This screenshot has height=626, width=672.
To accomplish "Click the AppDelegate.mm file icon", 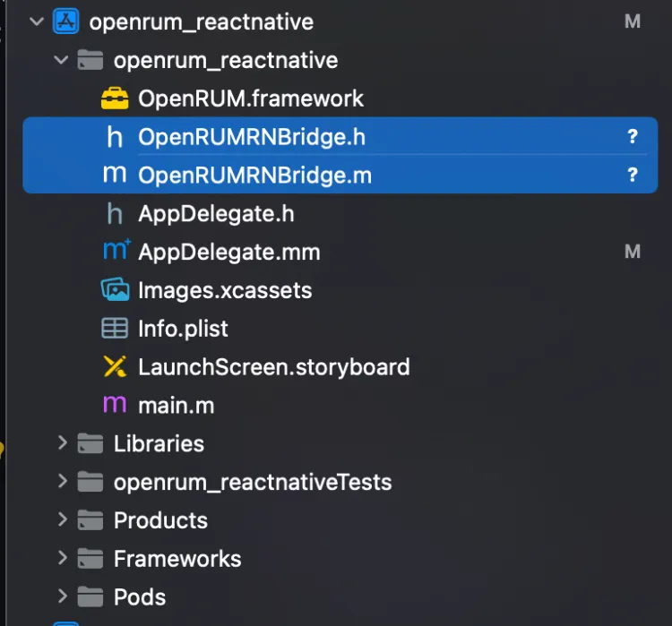I will coord(116,252).
